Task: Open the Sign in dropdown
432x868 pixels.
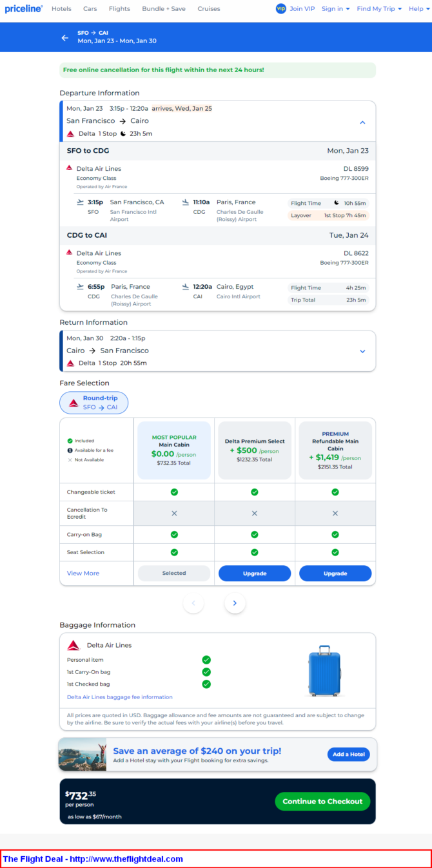Action: coord(336,9)
